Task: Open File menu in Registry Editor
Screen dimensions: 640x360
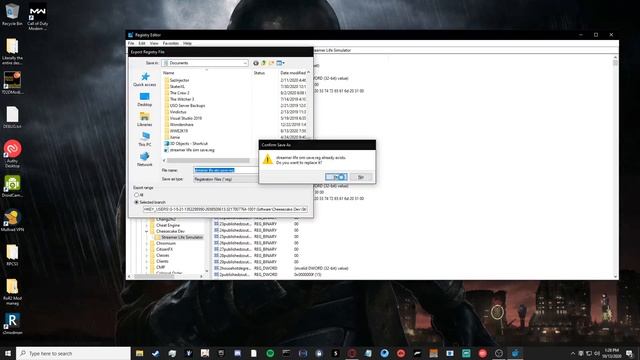Action: (x=131, y=43)
